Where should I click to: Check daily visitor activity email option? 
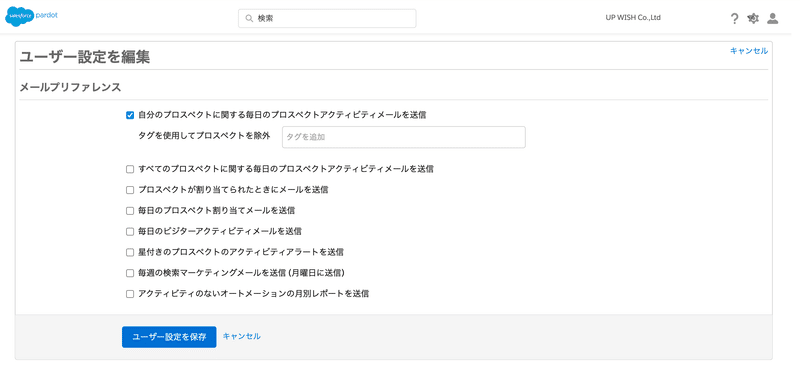point(130,231)
